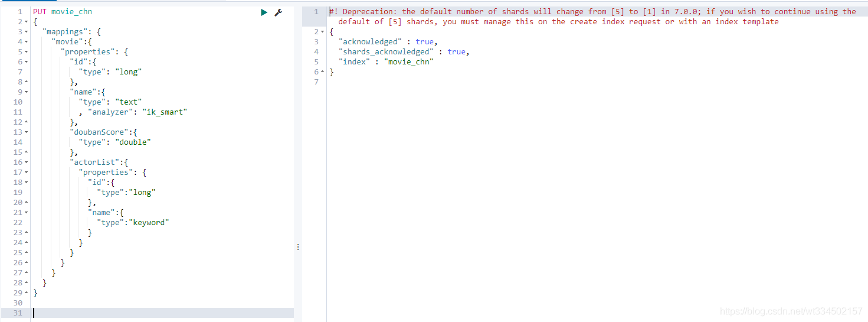Open the wrench options menu for the request
Image resolution: width=868 pixels, height=322 pixels.
tap(279, 12)
